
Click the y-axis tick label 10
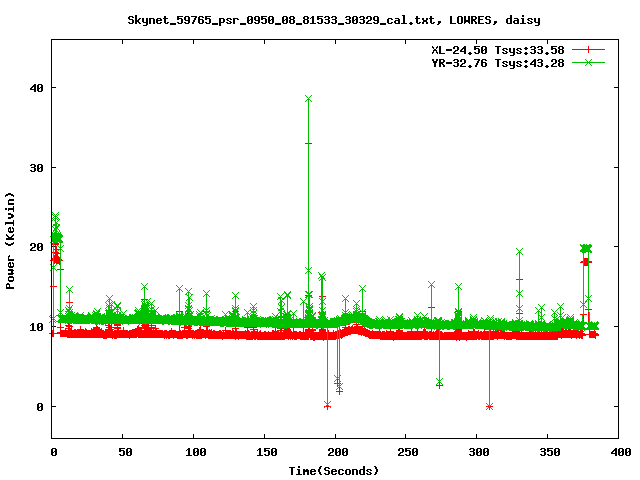pyautogui.click(x=37, y=327)
